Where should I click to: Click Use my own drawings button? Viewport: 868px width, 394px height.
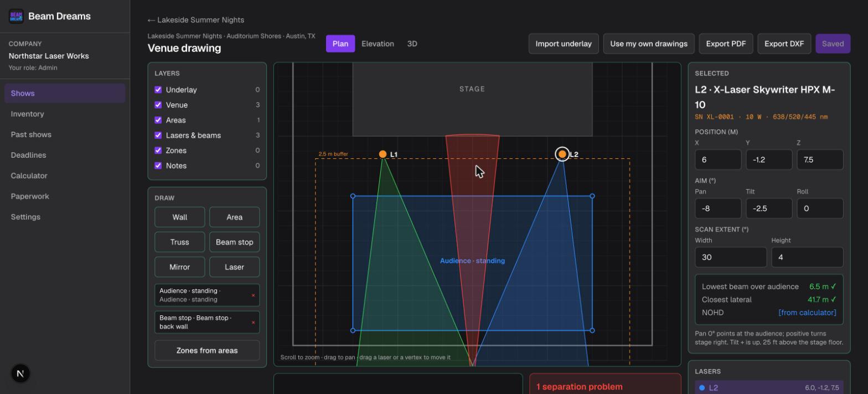point(649,44)
